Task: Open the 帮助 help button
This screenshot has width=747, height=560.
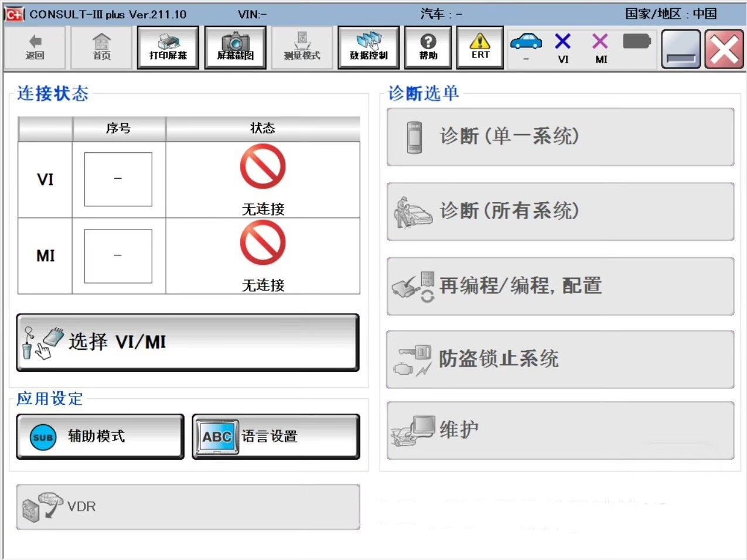Action: 428,48
